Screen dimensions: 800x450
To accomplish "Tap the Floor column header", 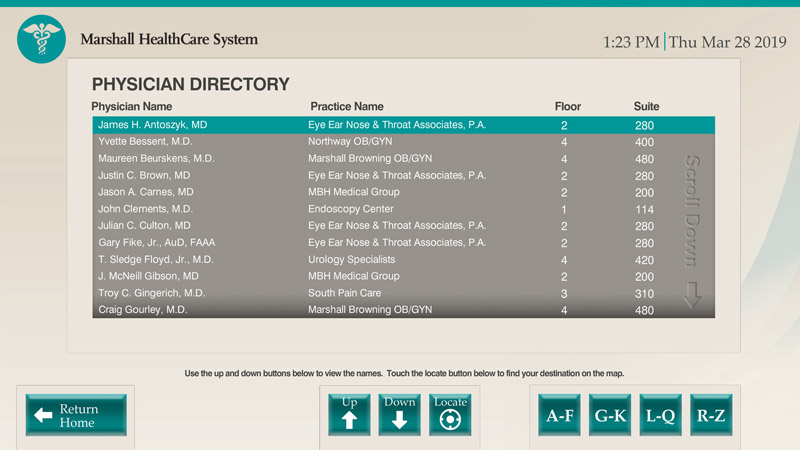I will [568, 107].
